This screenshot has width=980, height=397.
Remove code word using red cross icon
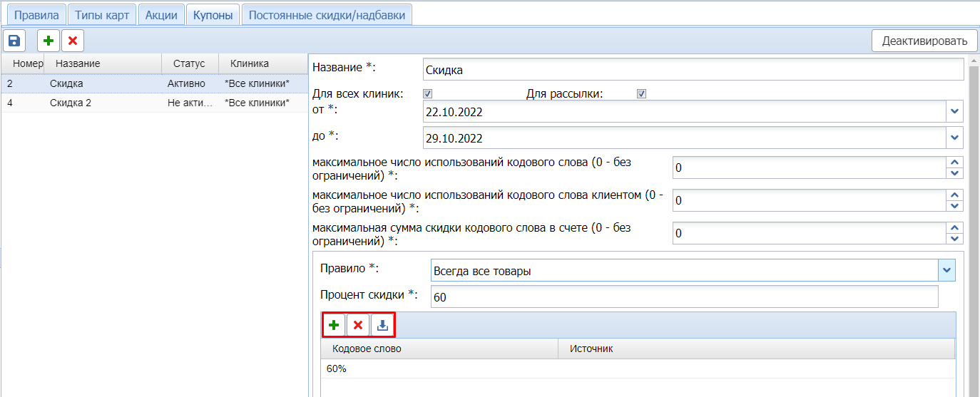pyautogui.click(x=358, y=326)
